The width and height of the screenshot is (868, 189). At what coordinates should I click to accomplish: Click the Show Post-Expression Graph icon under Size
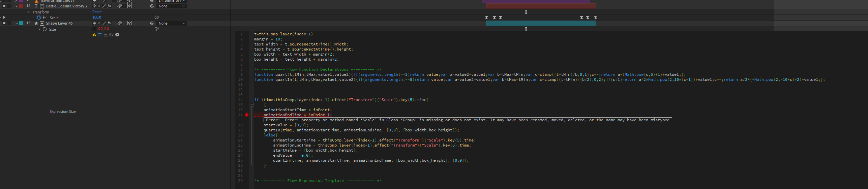106,35
